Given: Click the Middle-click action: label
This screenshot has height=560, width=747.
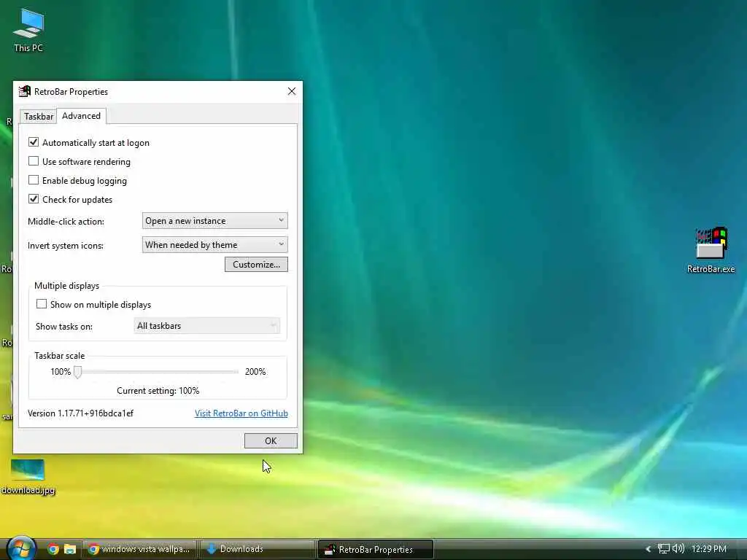Looking at the screenshot, I should [x=66, y=222].
